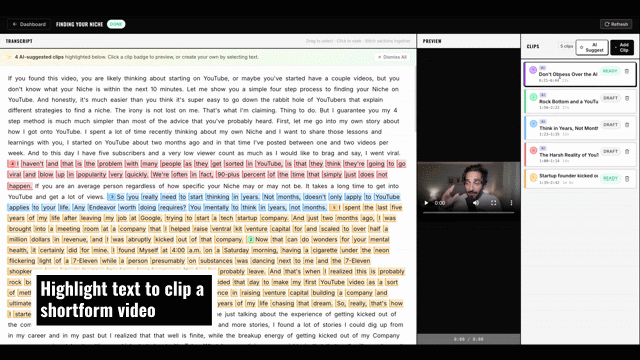Click the red circle badge on Harsh Reality clip
640x360 pixels.
pos(533,151)
